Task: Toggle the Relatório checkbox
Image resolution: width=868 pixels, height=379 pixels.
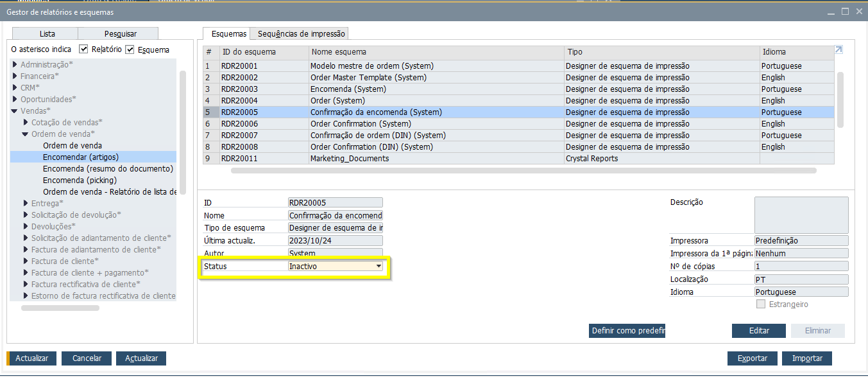Action: [x=84, y=49]
